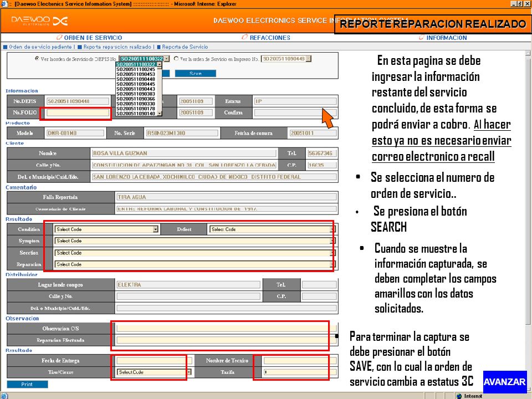Screen dimensions: 532x399
Task: Click the orange icon beside INFORMACION
Action: click(x=421, y=37)
